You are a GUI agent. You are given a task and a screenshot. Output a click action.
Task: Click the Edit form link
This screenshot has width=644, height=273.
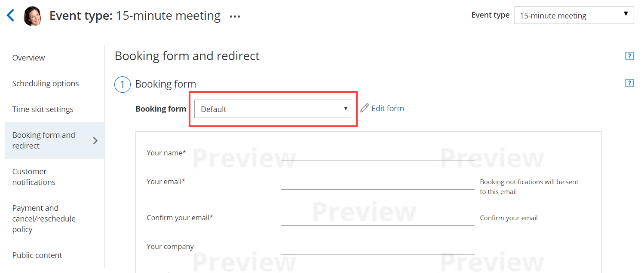pyautogui.click(x=387, y=109)
